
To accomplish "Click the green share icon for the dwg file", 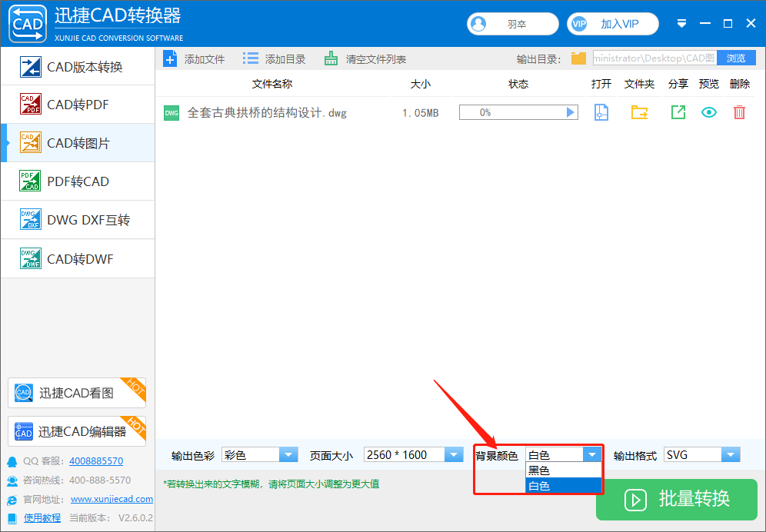I will click(x=678, y=112).
